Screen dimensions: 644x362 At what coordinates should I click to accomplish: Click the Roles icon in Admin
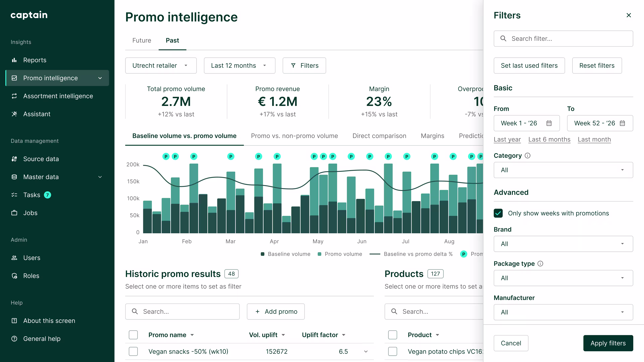coord(14,276)
